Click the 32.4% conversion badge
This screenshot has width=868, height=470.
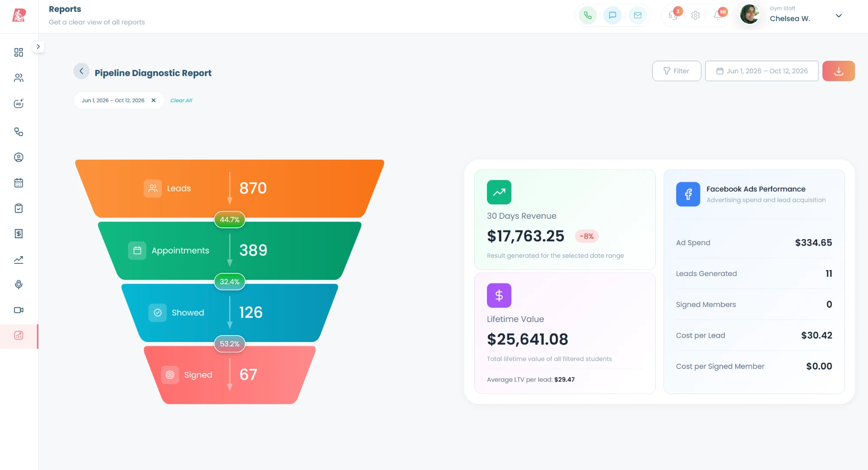point(230,282)
